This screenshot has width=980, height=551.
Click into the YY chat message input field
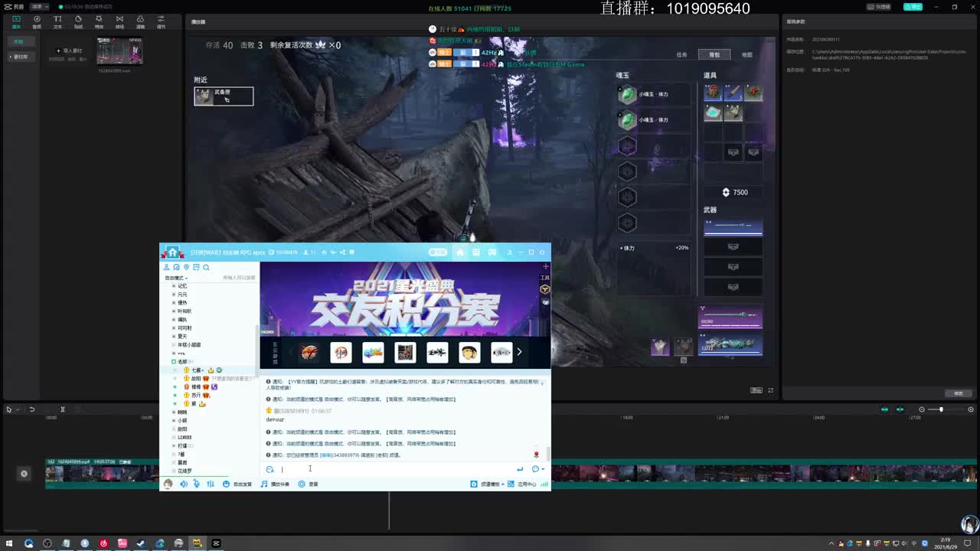click(x=397, y=469)
